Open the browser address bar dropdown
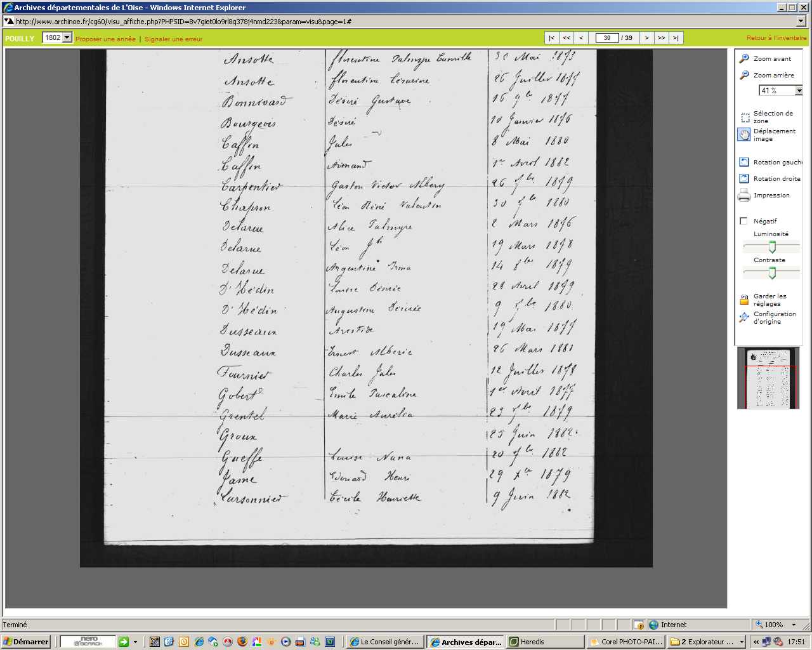The image size is (812, 650). point(801,21)
